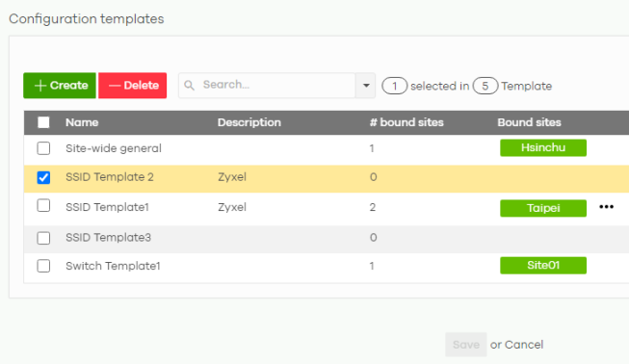The height and width of the screenshot is (364, 629).
Task: Open the three-dots menu beside Taipei
Action: point(606,207)
